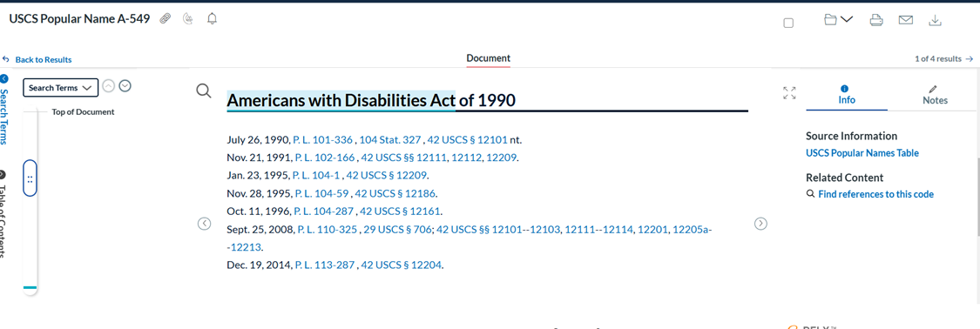
Task: Select the Info tab
Action: pyautogui.click(x=846, y=96)
